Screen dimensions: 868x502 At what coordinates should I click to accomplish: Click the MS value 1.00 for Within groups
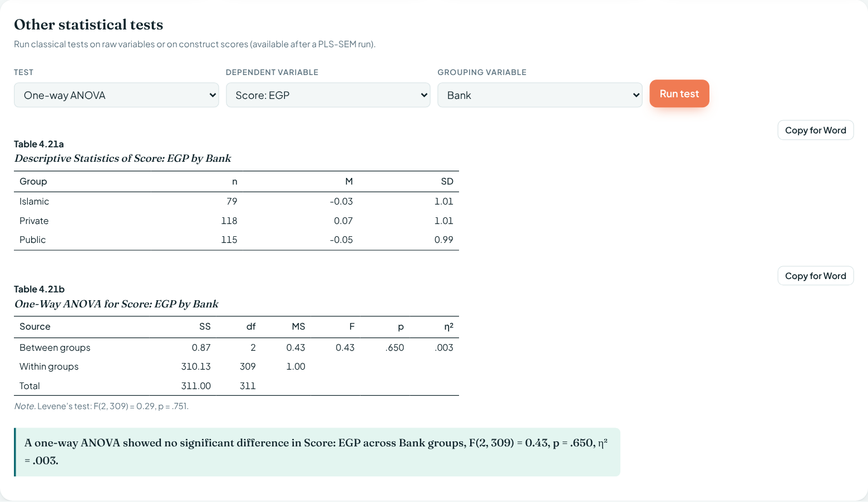coord(296,366)
